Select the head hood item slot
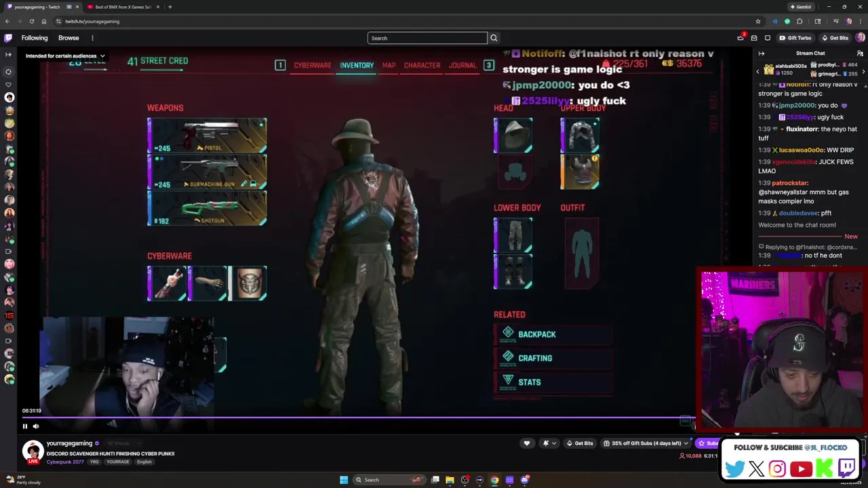868x488 pixels. coord(513,135)
